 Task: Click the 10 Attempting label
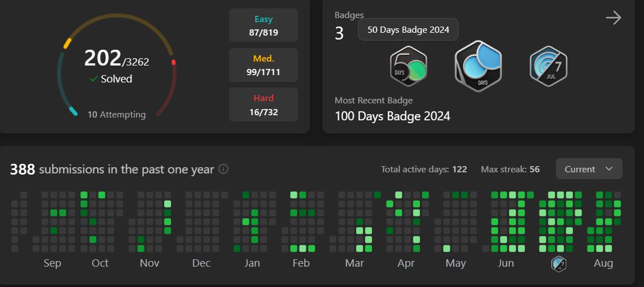(117, 115)
